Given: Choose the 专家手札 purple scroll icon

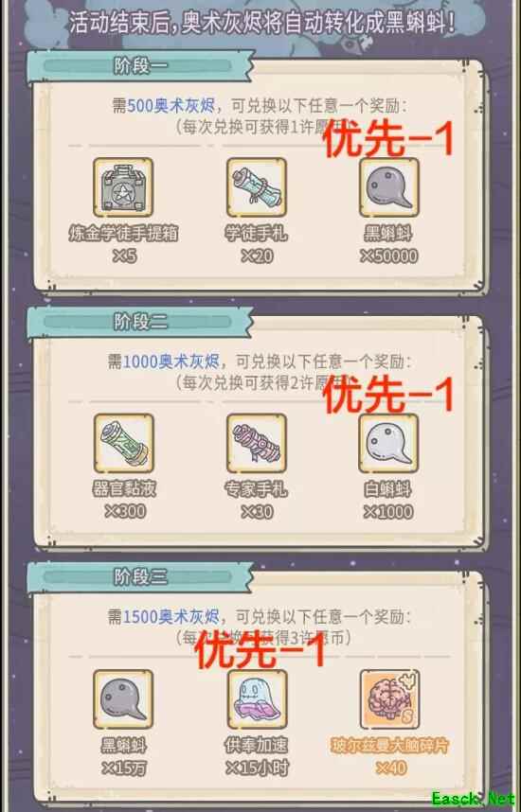Looking at the screenshot, I should (x=256, y=443).
